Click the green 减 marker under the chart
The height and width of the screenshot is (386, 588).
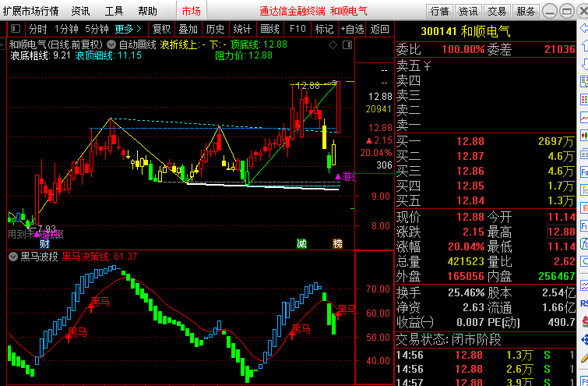(302, 244)
